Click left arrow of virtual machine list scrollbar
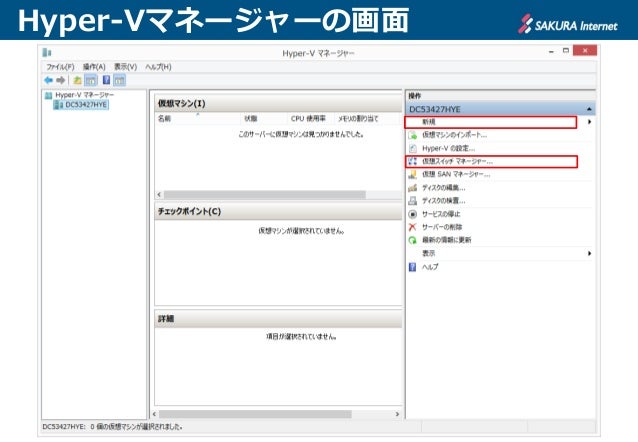This screenshot has height=442, width=638. (159, 195)
